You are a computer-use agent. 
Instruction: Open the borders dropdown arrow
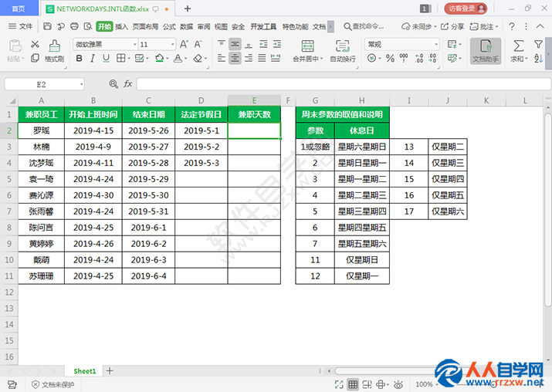click(x=129, y=59)
